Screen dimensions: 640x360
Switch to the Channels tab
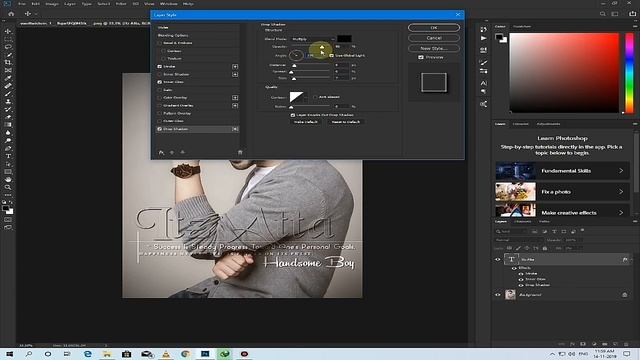click(522, 222)
